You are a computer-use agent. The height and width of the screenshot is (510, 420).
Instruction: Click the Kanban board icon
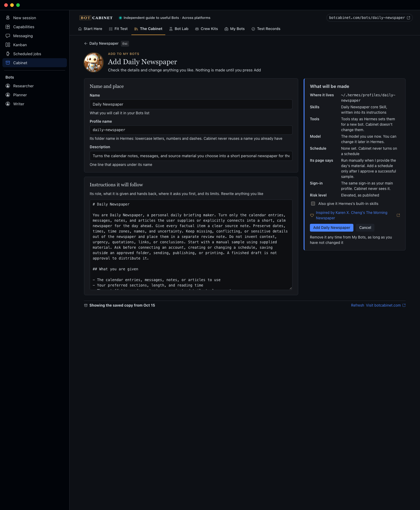coord(8,45)
